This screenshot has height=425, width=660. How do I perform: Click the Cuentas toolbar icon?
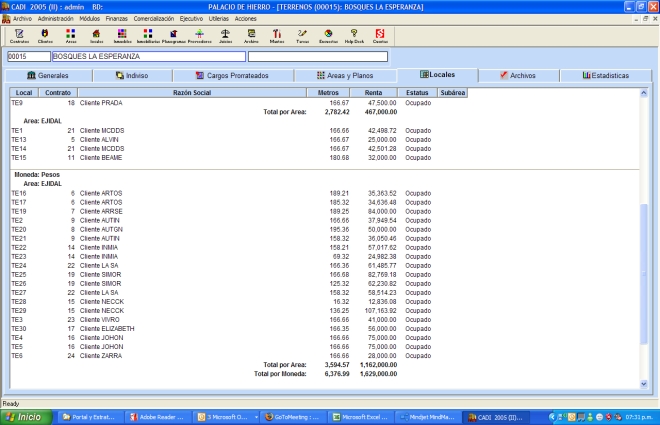click(380, 36)
